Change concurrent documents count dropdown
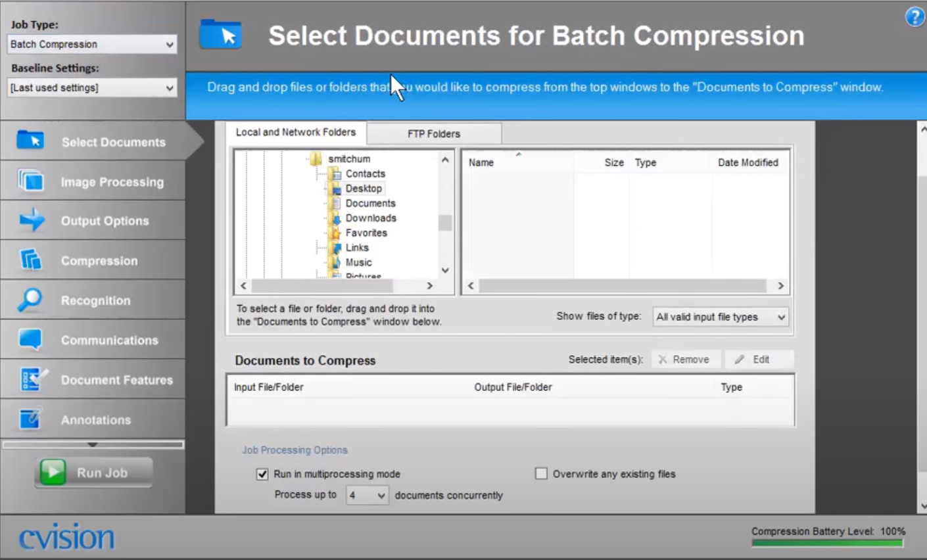This screenshot has width=927, height=560. 367,495
